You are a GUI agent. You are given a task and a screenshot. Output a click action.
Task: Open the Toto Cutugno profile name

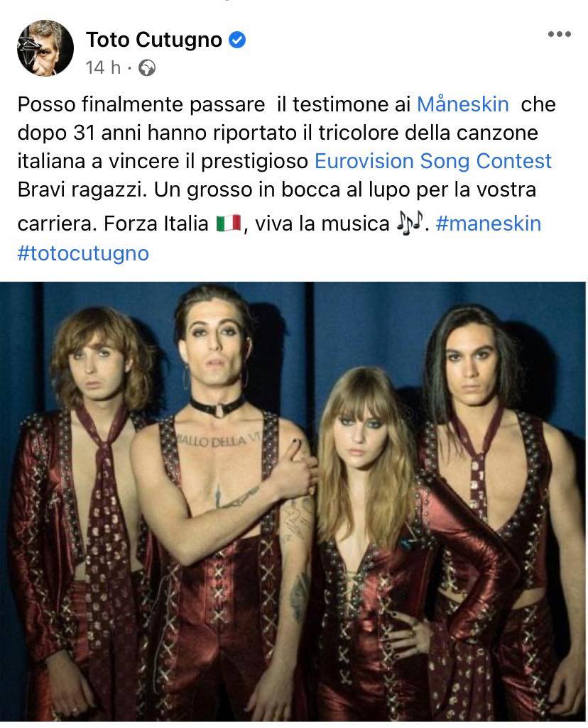pos(154,40)
